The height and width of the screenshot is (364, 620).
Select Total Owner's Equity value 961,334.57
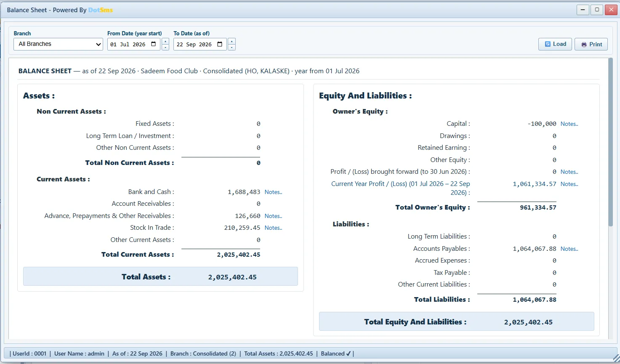tap(538, 207)
